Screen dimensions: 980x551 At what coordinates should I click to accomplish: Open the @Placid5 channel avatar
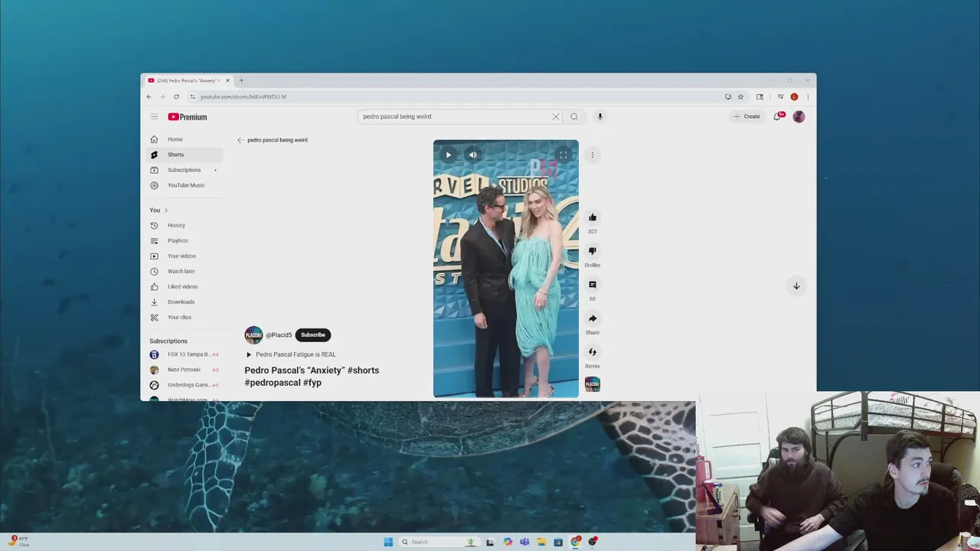click(253, 335)
